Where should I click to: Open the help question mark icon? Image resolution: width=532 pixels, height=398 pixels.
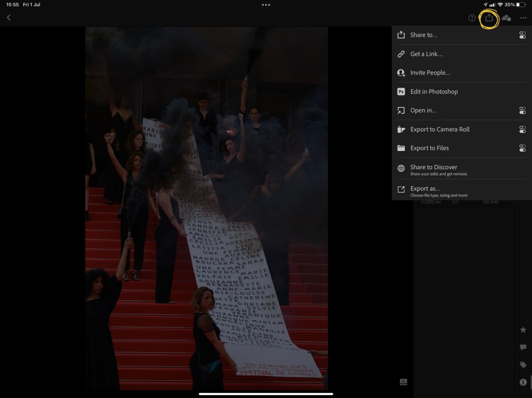(x=472, y=18)
